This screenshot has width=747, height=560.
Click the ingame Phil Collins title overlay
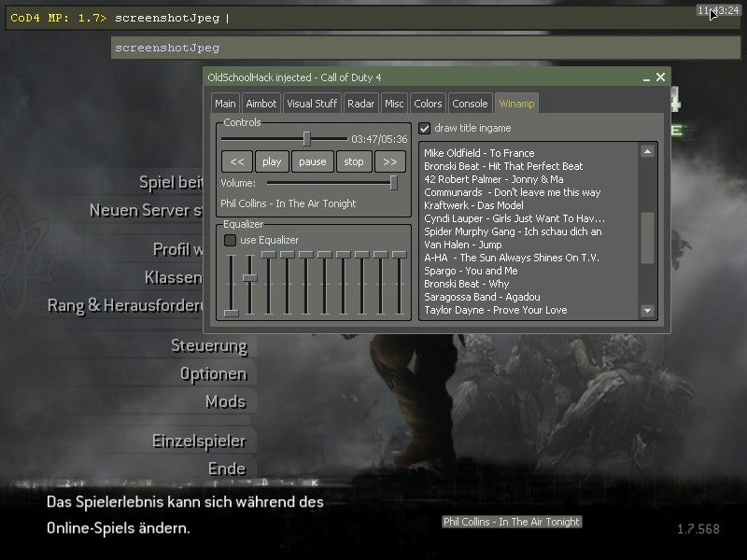pos(512,522)
